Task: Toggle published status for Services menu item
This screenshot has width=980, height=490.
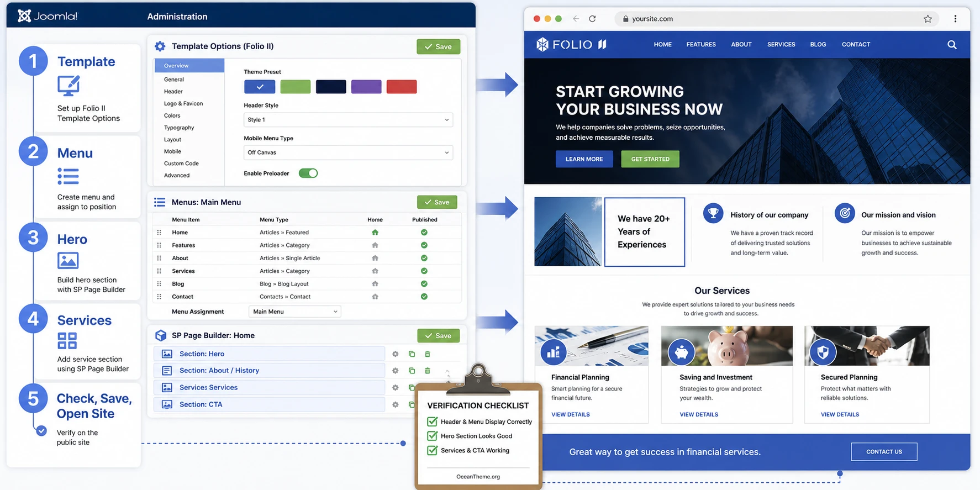Action: coord(424,271)
